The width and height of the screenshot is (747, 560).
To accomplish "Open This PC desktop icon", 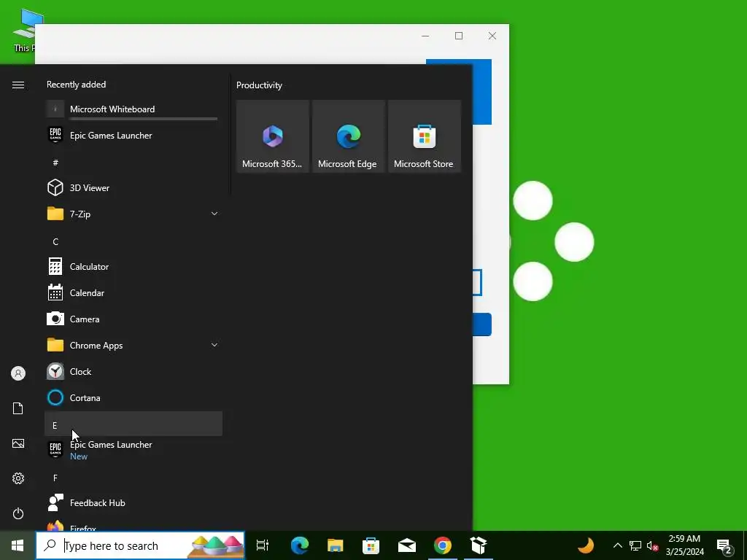I will (24, 29).
